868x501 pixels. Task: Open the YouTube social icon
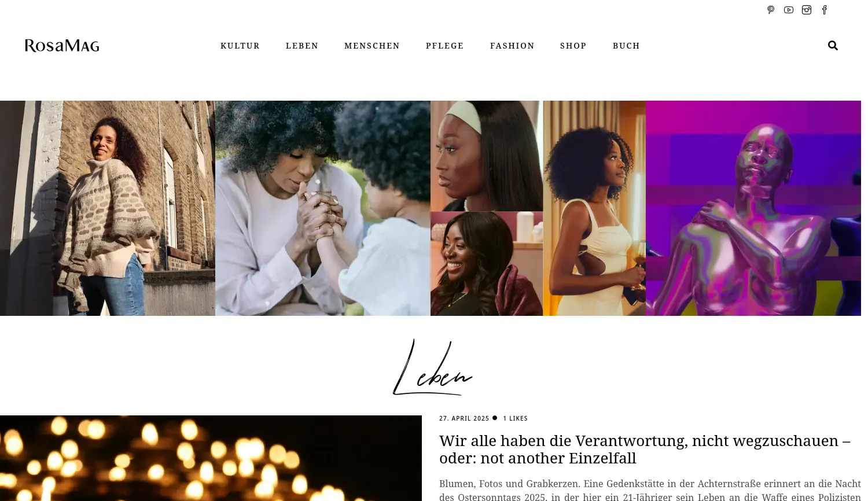click(x=789, y=10)
